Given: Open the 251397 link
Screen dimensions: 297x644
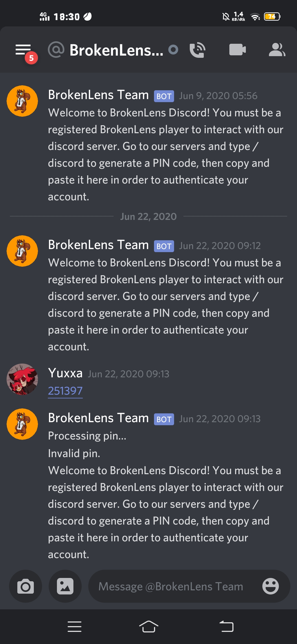Looking at the screenshot, I should coord(65,391).
